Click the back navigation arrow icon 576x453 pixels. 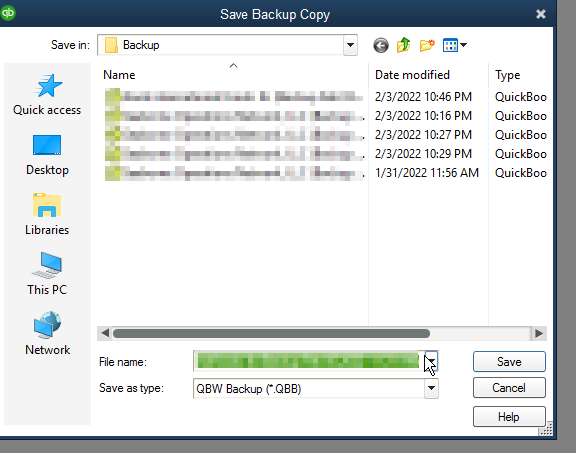point(381,46)
